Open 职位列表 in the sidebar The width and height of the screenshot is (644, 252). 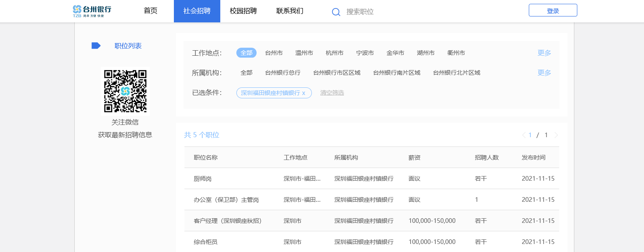coord(128,46)
